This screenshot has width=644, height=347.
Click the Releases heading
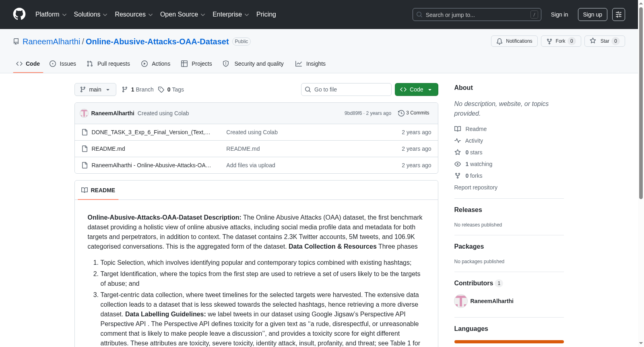[x=468, y=210]
